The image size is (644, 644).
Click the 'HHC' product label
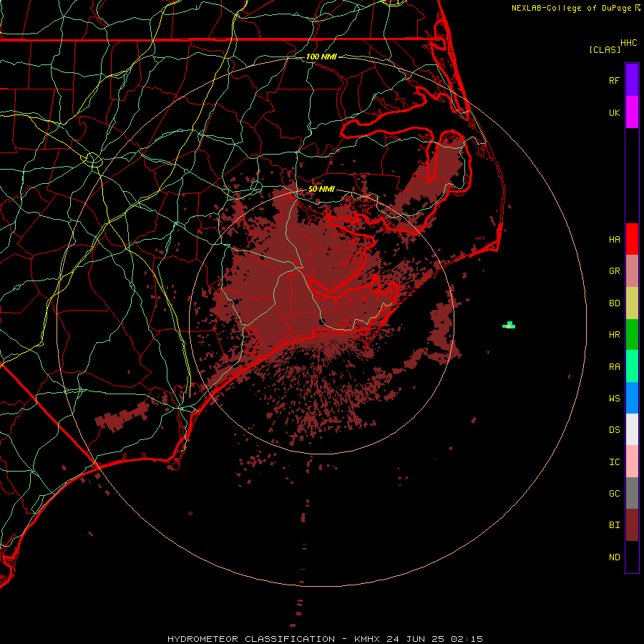click(628, 43)
